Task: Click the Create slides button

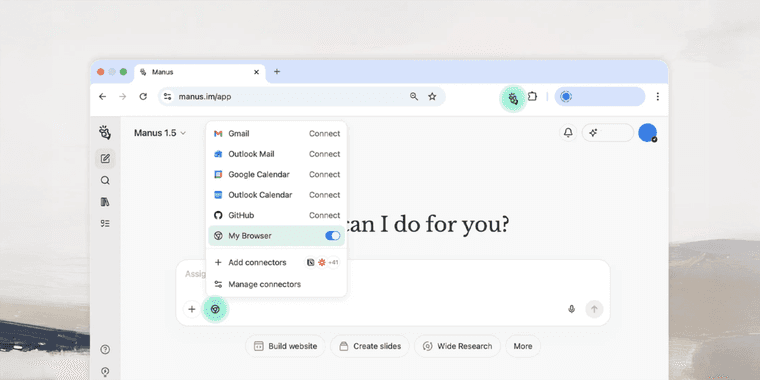Action: click(x=370, y=346)
